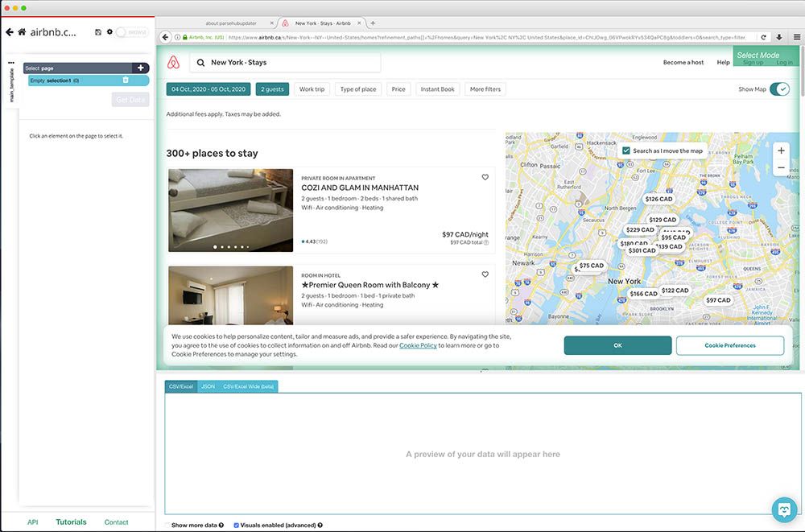This screenshot has width=805, height=532.
Task: Open the 2 guests filter
Action: tap(272, 89)
